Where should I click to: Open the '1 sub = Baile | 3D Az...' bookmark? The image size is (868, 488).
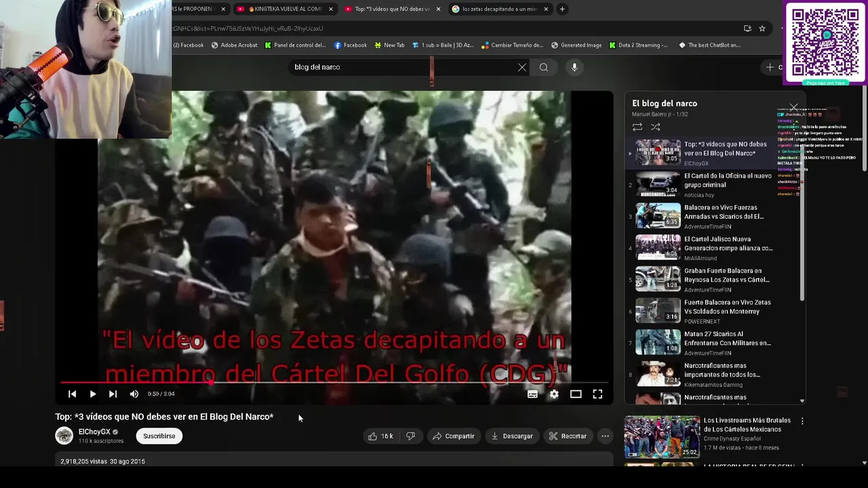point(442,45)
